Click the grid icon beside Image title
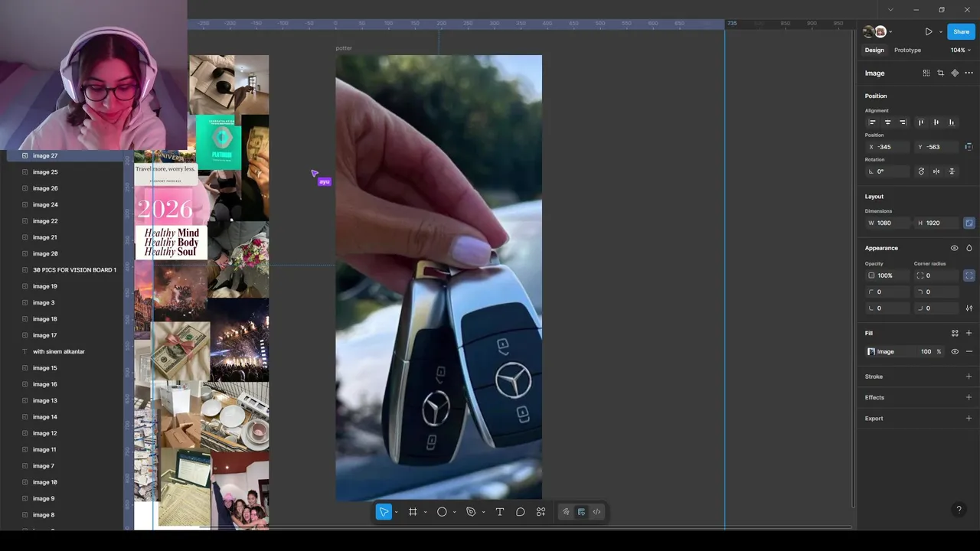The height and width of the screenshot is (551, 980). click(926, 73)
